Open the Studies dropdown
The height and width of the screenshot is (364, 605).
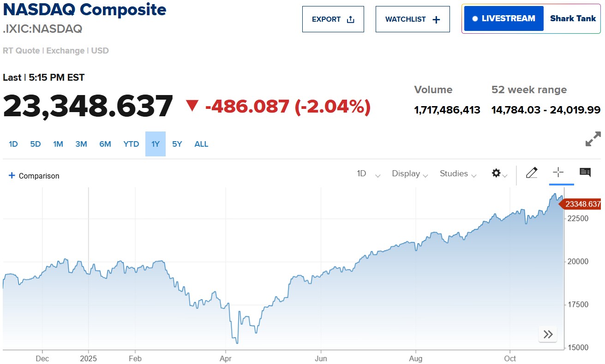point(458,174)
